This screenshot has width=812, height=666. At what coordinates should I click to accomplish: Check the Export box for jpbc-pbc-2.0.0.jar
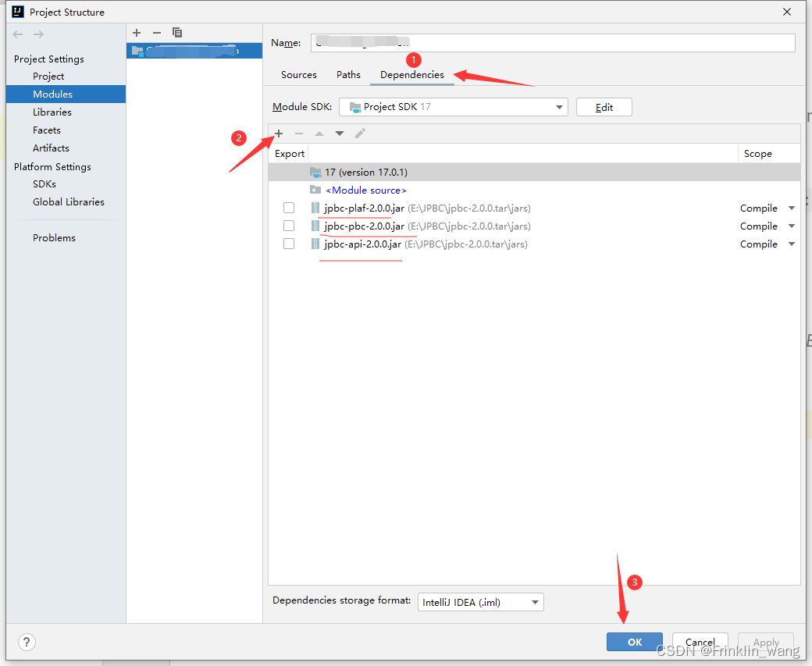(289, 226)
